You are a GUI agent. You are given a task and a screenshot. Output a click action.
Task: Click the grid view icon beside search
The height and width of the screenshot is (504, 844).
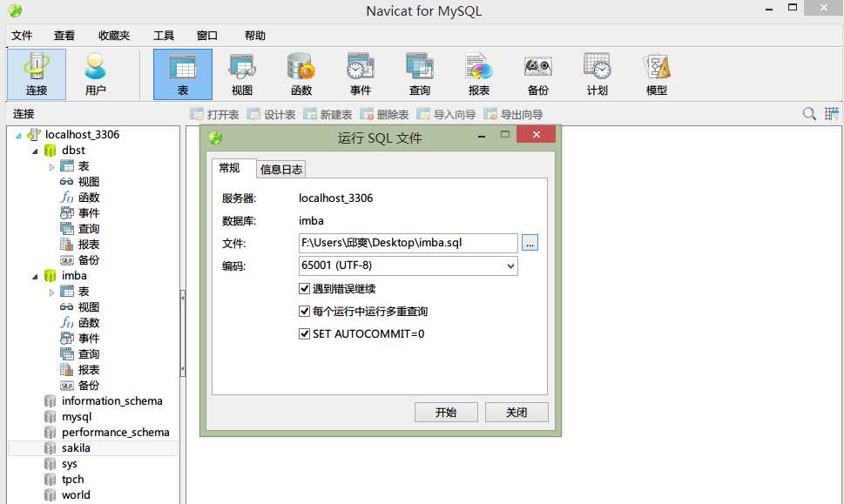click(x=832, y=113)
